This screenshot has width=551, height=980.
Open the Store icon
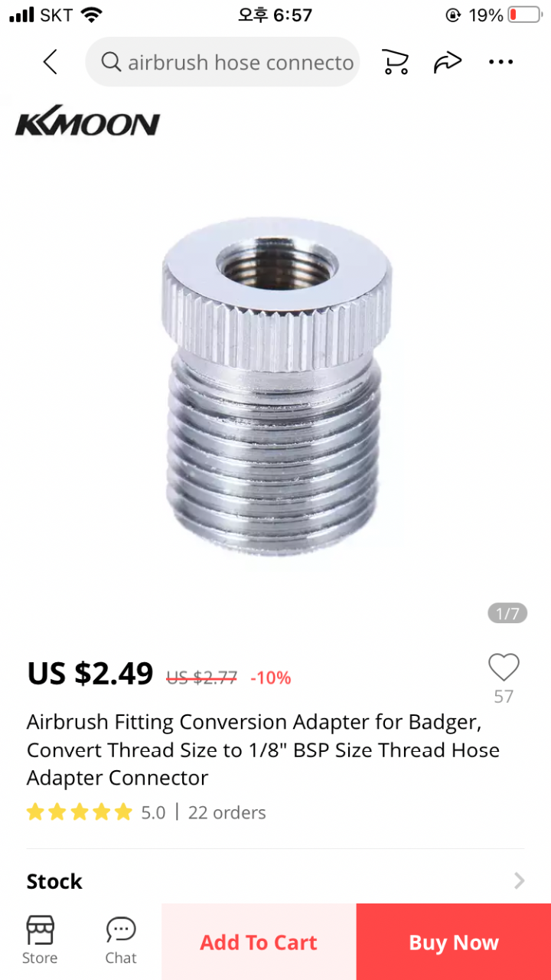coord(40,941)
